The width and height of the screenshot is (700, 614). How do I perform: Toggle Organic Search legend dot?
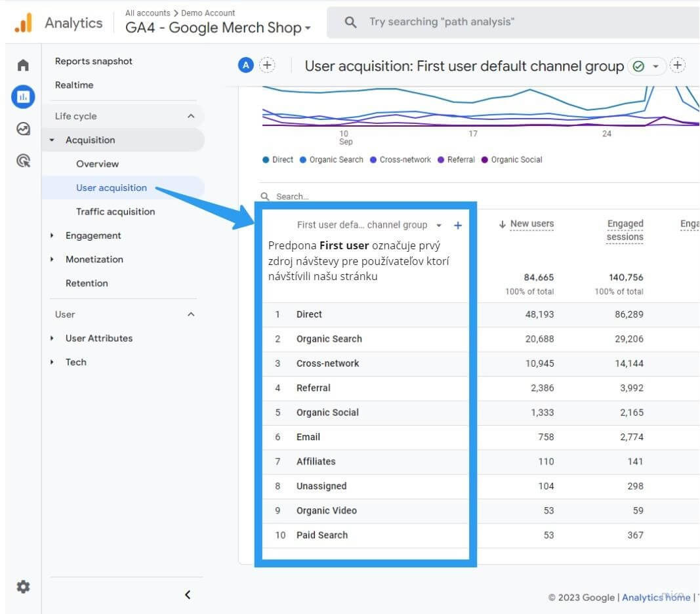click(303, 160)
